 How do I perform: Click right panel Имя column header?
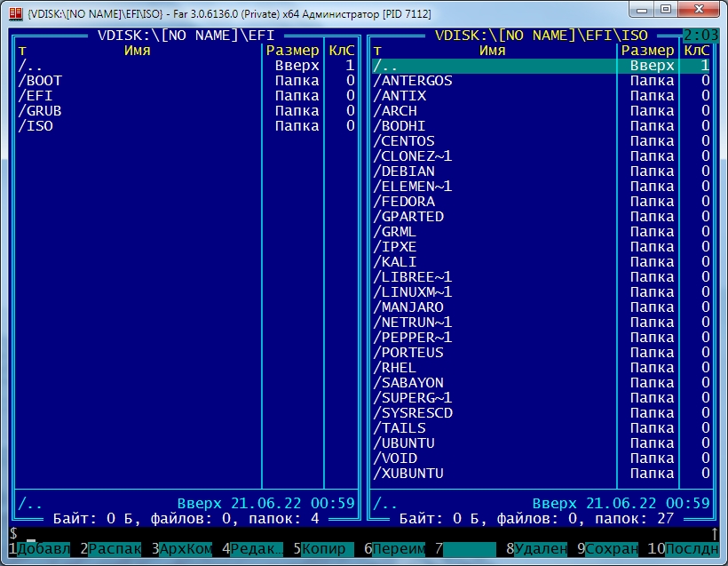[492, 50]
